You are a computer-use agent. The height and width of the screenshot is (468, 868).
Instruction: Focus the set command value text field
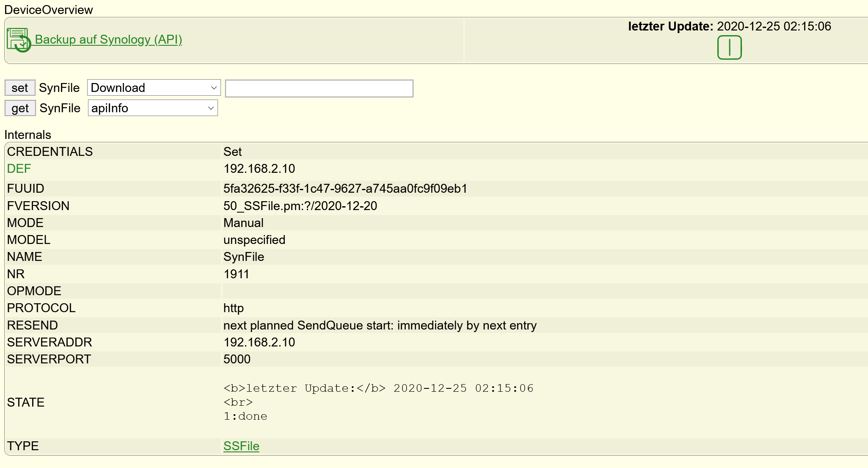tap(319, 89)
